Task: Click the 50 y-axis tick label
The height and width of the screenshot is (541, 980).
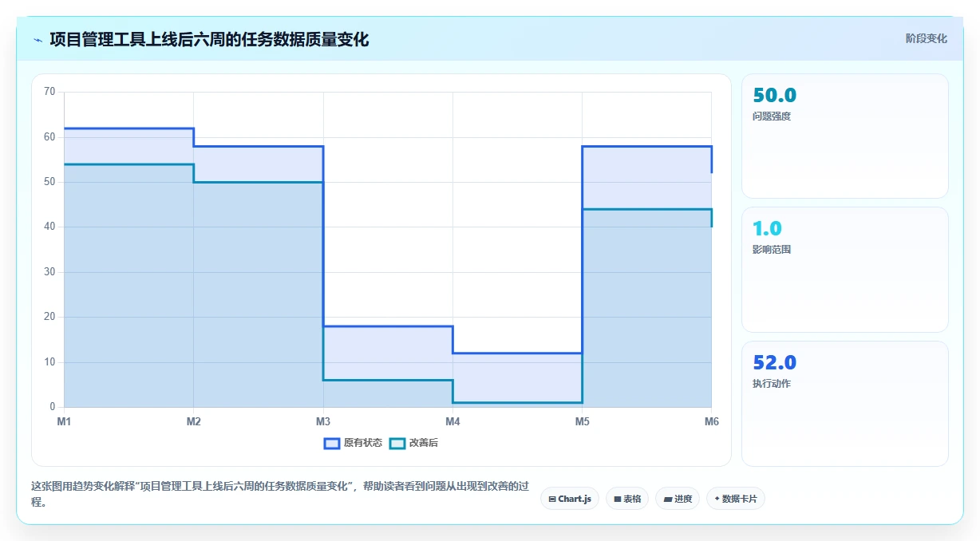Action: tap(49, 182)
